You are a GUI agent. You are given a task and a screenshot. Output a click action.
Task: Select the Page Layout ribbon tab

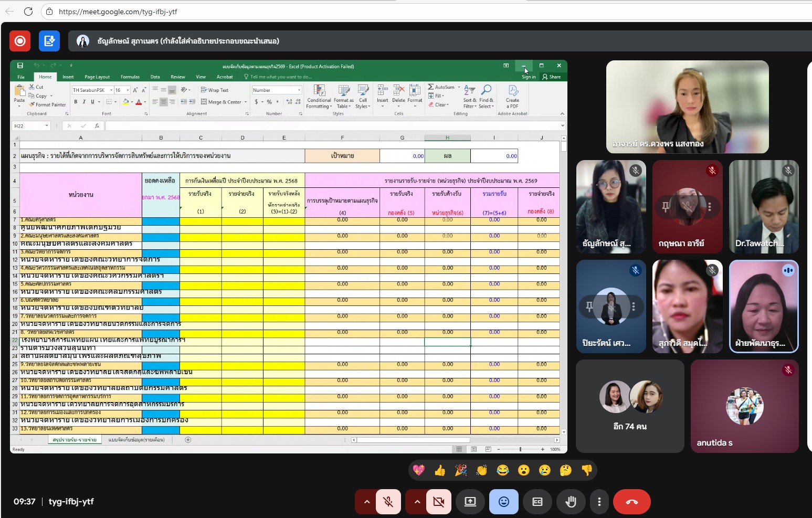point(97,77)
